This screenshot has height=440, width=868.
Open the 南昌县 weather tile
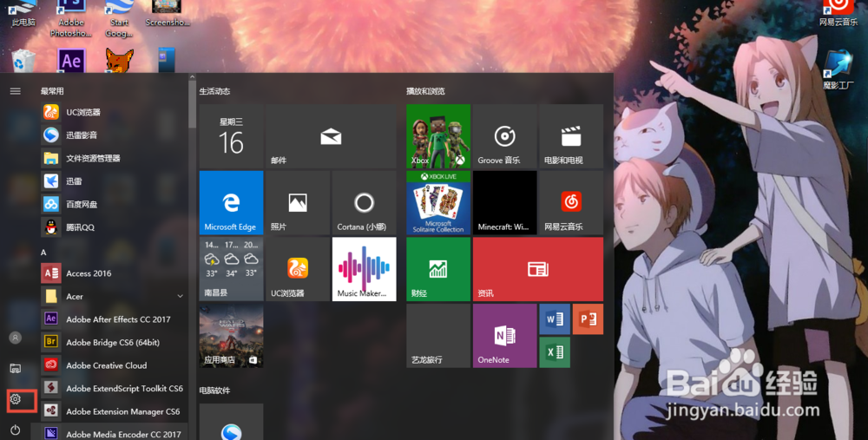click(232, 269)
